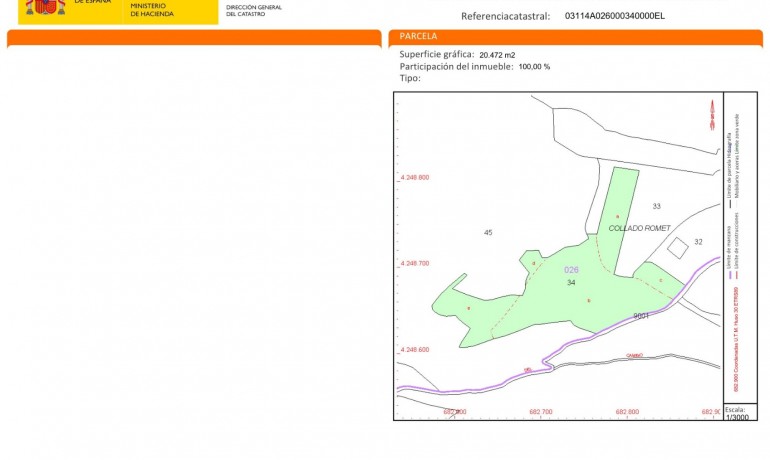Click parcel 45 on the map

tap(488, 233)
